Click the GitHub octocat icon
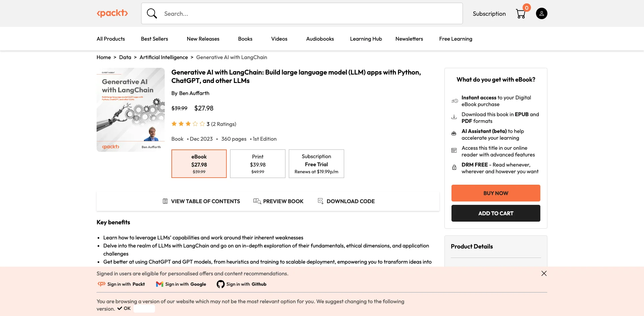This screenshot has width=644, height=316. (221, 284)
